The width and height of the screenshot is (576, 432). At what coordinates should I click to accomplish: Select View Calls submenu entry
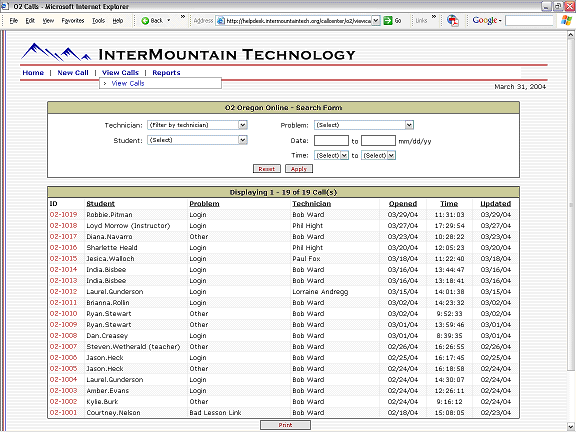(128, 83)
